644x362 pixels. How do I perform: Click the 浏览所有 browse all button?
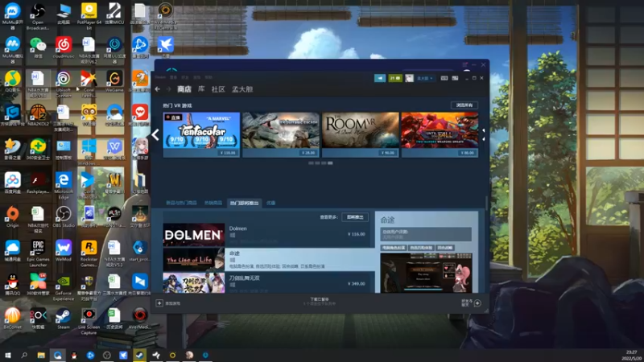(464, 105)
